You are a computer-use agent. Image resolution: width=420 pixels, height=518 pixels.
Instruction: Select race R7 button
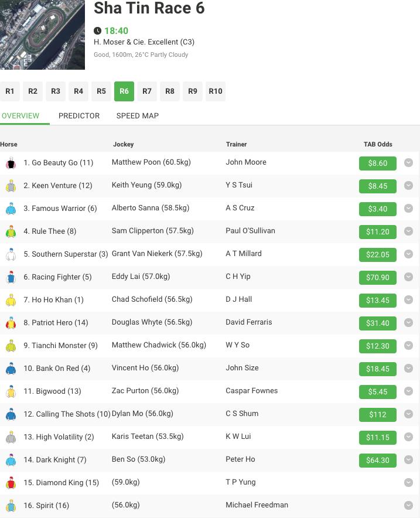pos(147,91)
